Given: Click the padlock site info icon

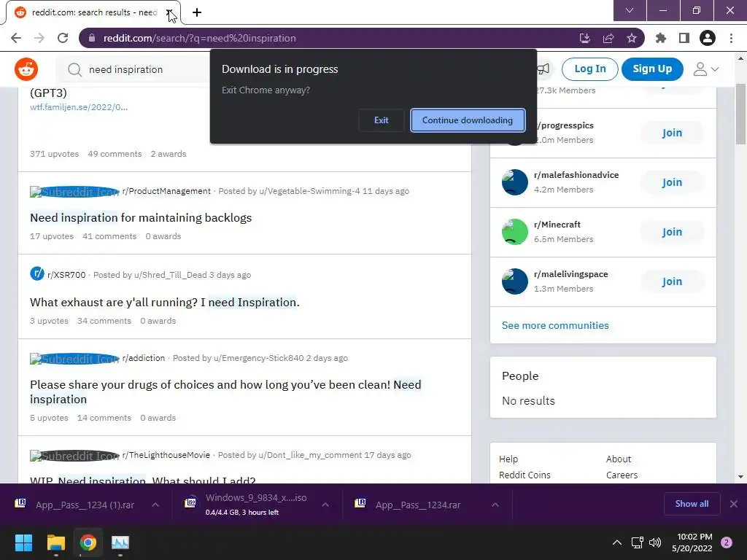Looking at the screenshot, I should (92, 38).
